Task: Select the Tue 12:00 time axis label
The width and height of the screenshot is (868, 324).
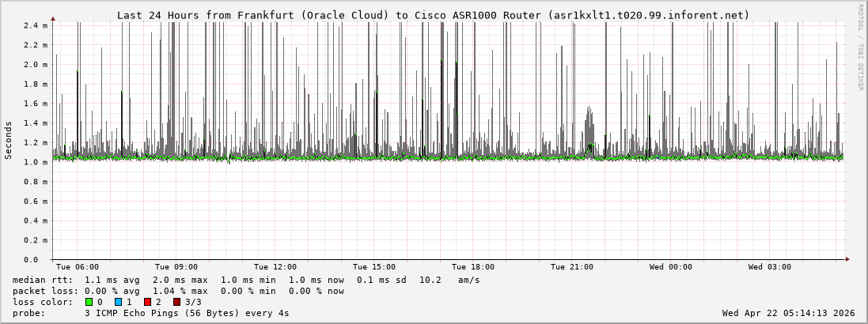Action: point(275,267)
